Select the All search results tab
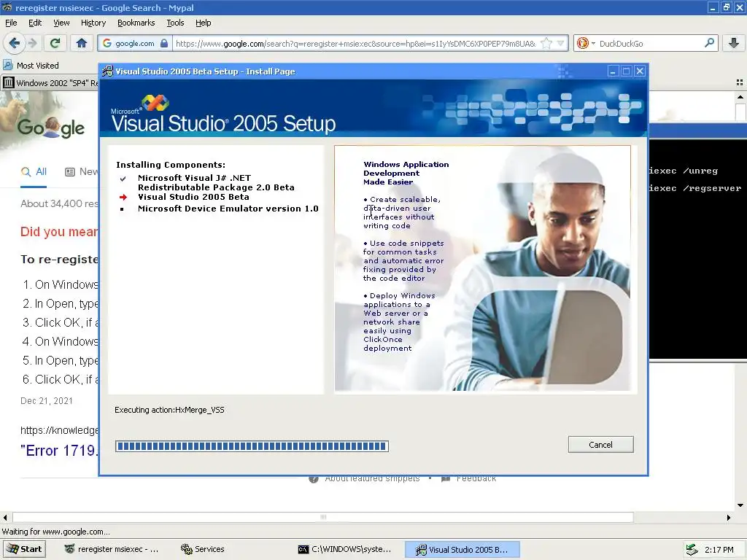This screenshot has height=560, width=747. (34, 172)
